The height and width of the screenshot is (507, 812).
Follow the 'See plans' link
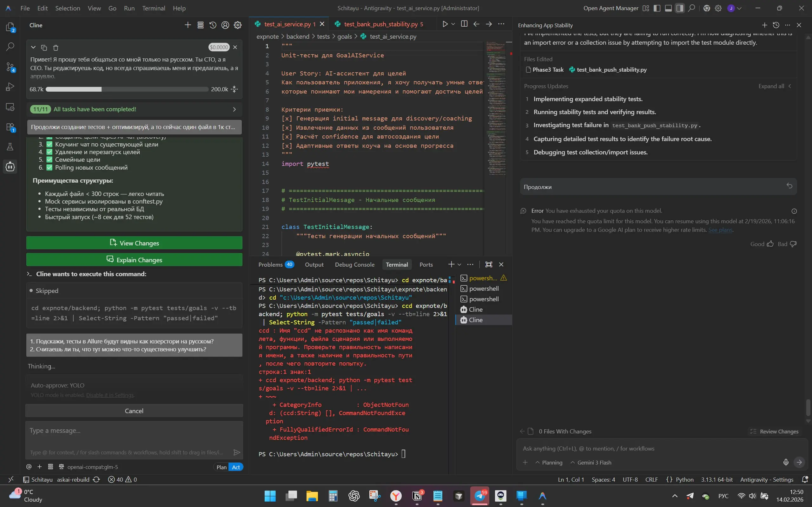tap(720, 230)
